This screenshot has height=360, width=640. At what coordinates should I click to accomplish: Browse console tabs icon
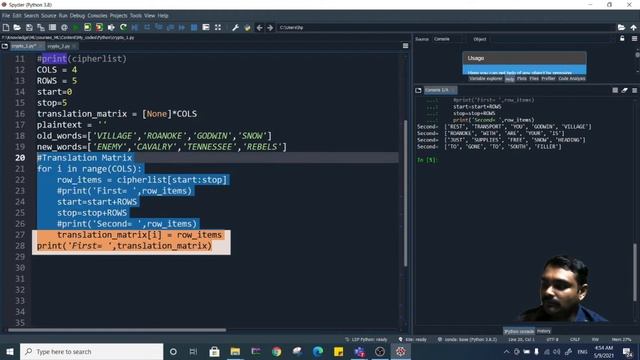(x=418, y=90)
